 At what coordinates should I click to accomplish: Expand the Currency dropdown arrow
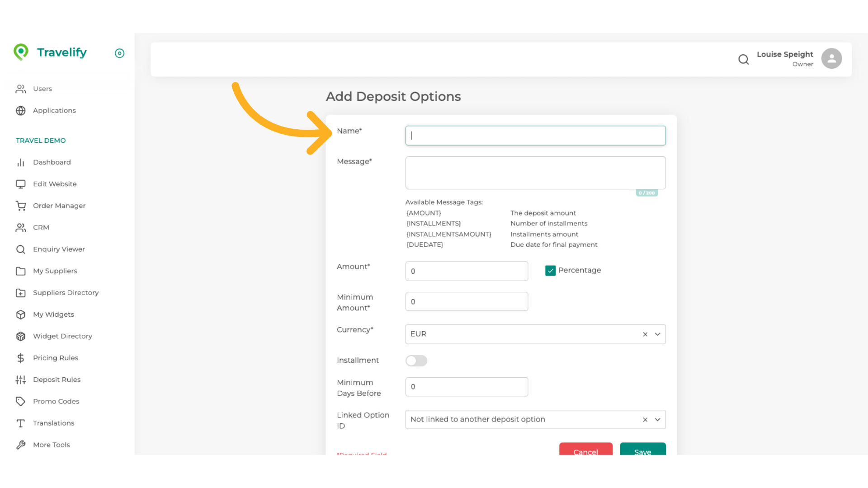click(x=657, y=334)
